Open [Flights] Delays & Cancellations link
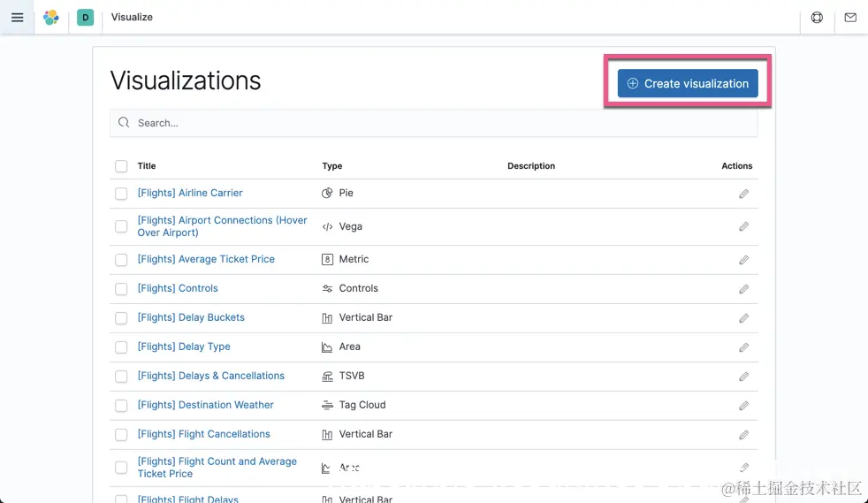The image size is (868, 503). pyautogui.click(x=211, y=376)
